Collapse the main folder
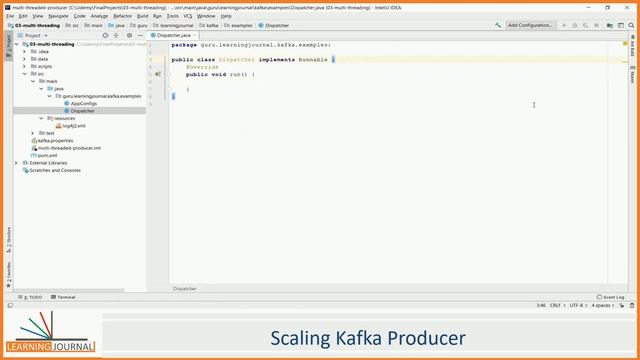The width and height of the screenshot is (640, 360). (33, 81)
